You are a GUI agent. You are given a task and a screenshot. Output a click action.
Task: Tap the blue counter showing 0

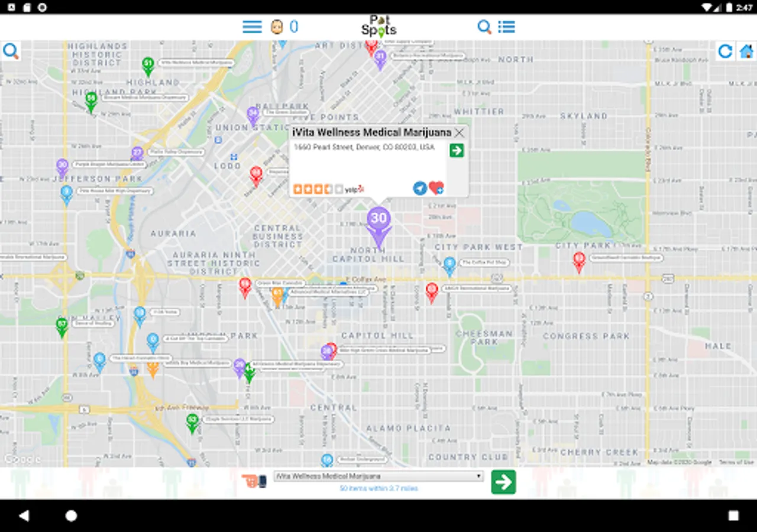tap(294, 27)
